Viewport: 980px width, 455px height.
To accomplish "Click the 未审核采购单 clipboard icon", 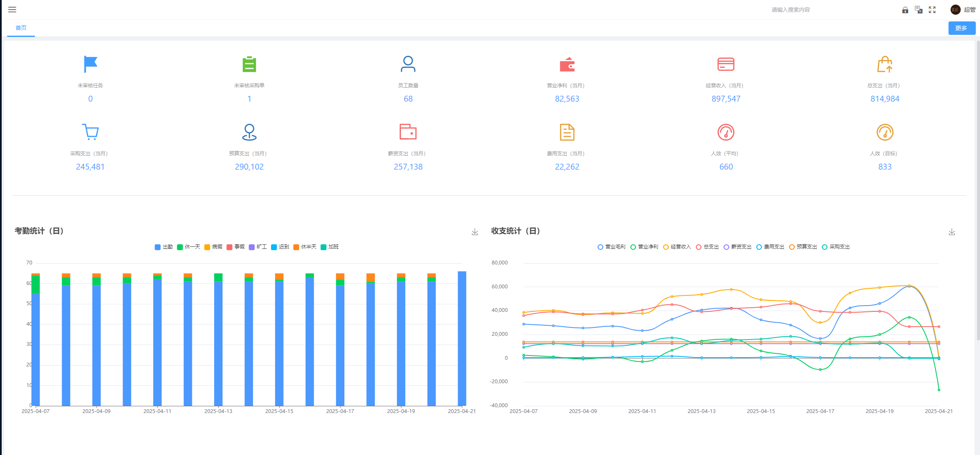I will pos(249,64).
